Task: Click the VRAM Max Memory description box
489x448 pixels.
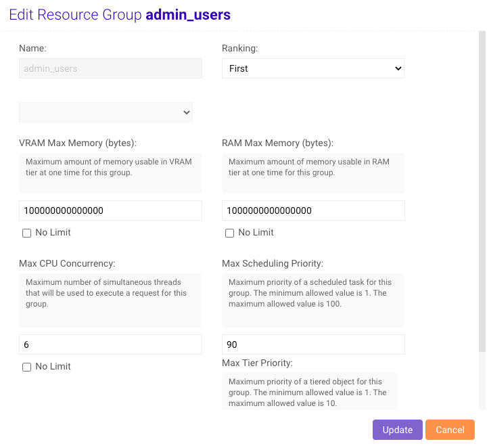Action: point(110,173)
